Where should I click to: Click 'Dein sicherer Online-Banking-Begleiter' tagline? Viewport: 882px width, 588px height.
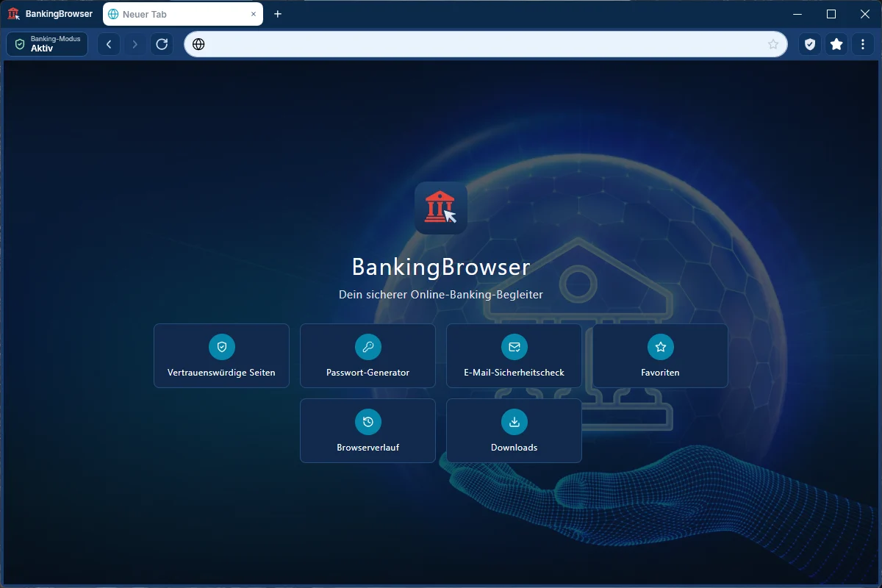coord(441,295)
